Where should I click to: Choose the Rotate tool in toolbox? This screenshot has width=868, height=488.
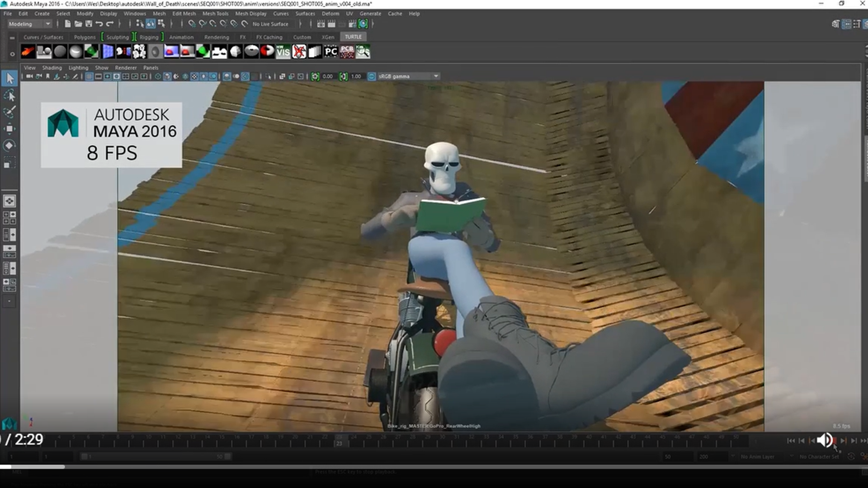tap(9, 145)
